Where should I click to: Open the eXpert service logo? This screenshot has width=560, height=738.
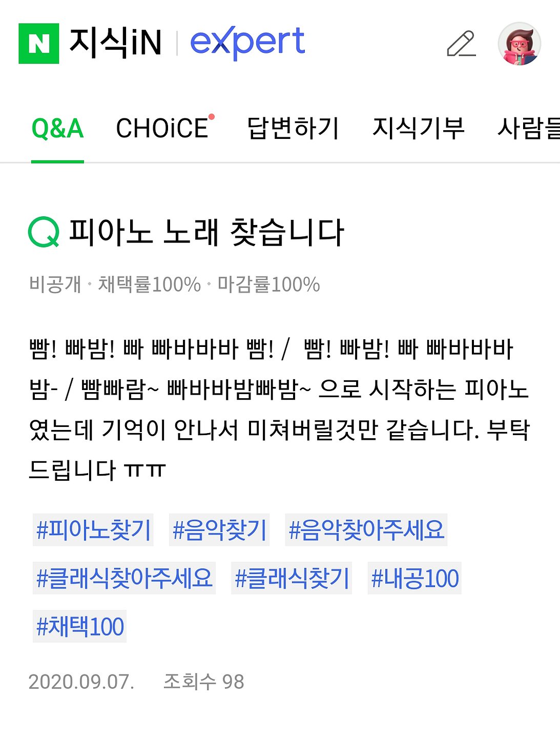pos(247,43)
